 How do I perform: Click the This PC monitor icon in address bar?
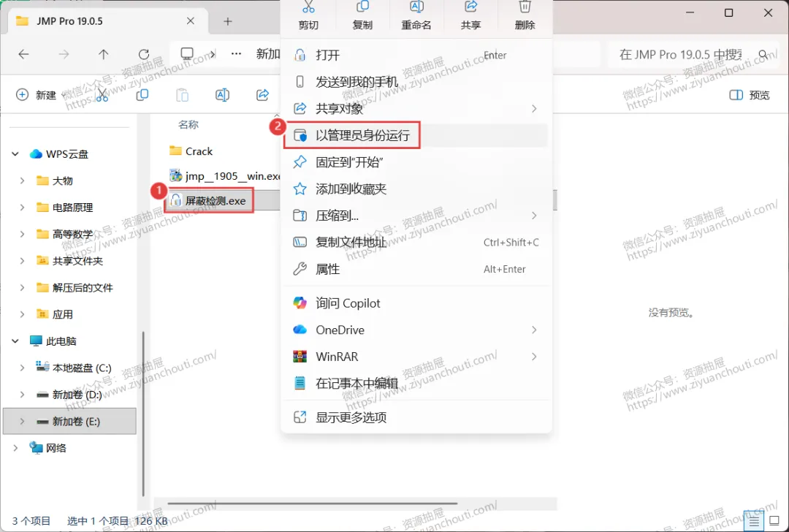(187, 54)
